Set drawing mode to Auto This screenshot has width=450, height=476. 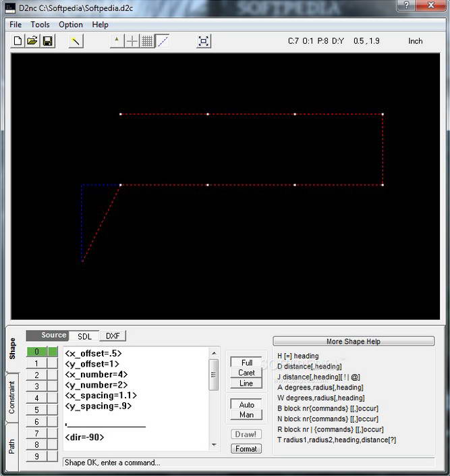point(246,404)
